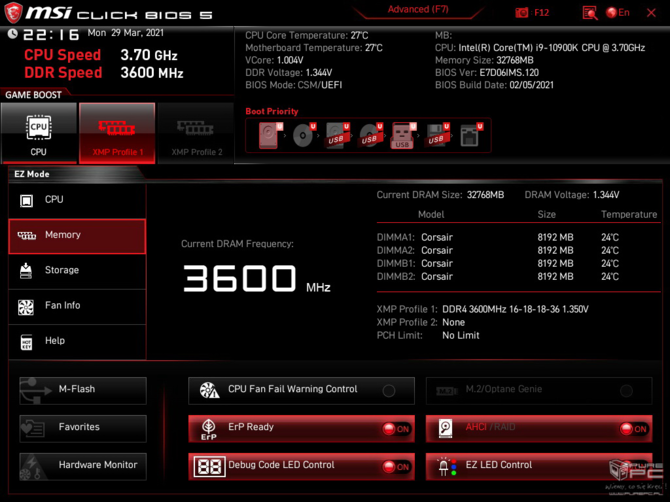Open the BIOS search magnifier icon
670x502 pixels.
click(x=590, y=13)
